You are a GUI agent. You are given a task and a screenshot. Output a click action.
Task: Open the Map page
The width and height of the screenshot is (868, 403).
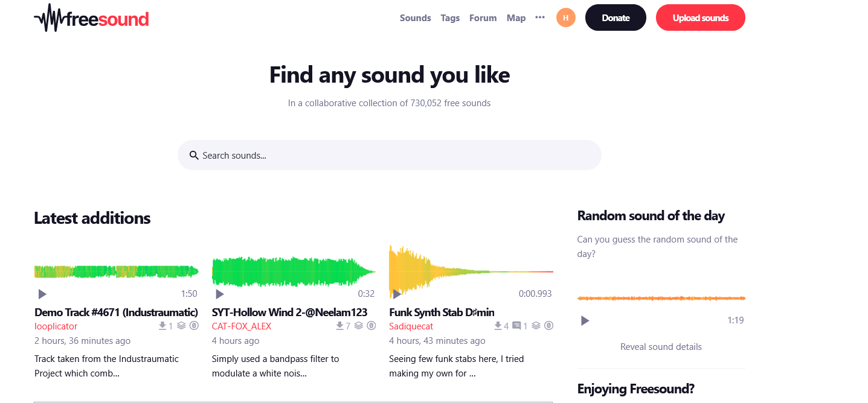point(516,18)
